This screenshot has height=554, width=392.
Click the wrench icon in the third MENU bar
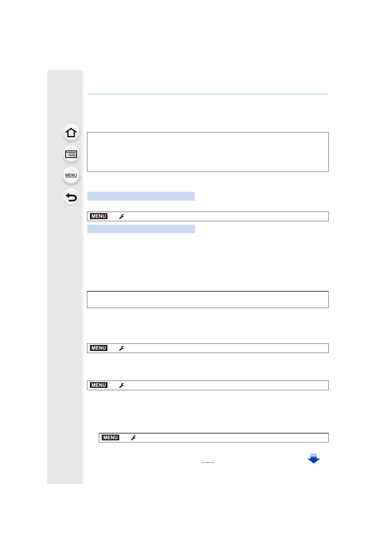(122, 386)
